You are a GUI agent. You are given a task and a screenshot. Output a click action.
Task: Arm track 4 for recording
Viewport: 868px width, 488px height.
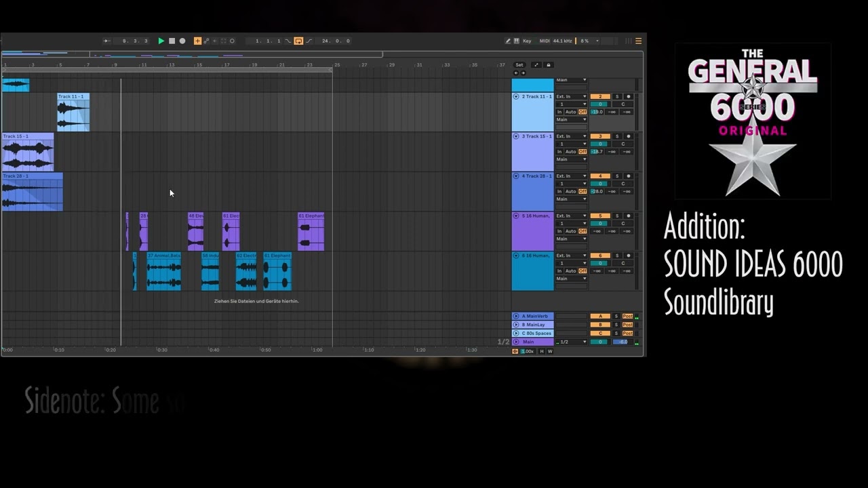tap(629, 176)
